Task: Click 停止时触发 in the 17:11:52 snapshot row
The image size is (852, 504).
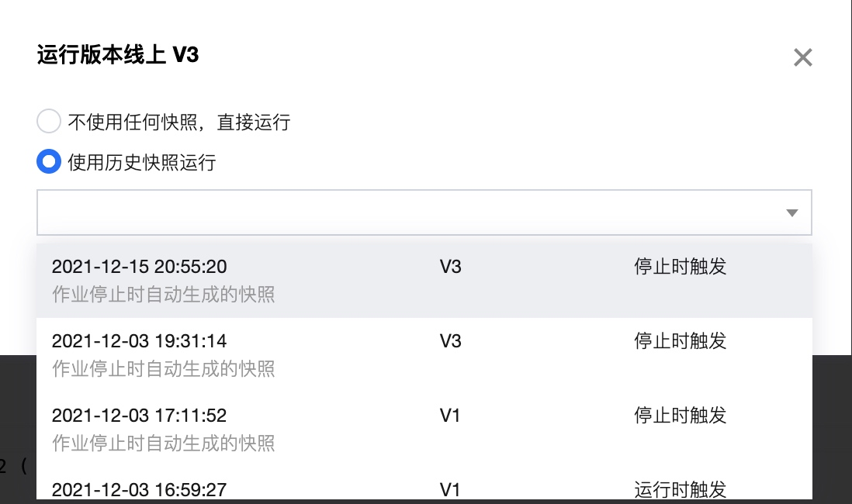Action: pos(681,416)
